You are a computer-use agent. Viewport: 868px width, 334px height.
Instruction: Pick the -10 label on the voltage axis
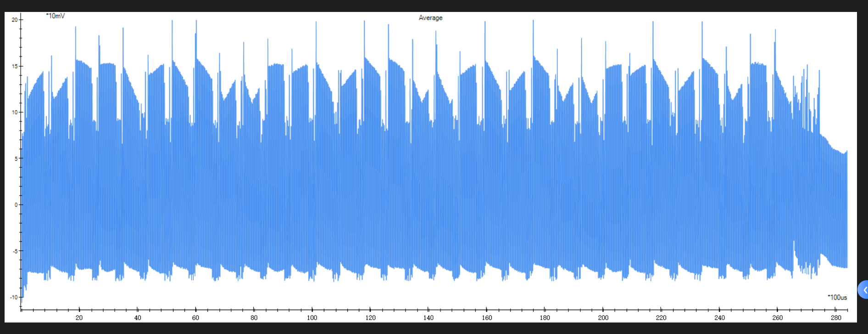[x=13, y=297]
